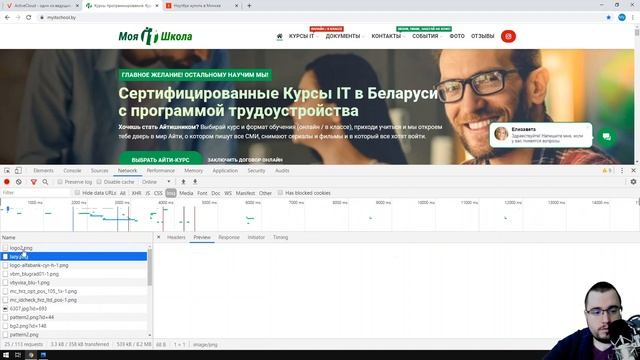Open the Chrome profile avatar
This screenshot has width=640, height=360.
pos(622,18)
